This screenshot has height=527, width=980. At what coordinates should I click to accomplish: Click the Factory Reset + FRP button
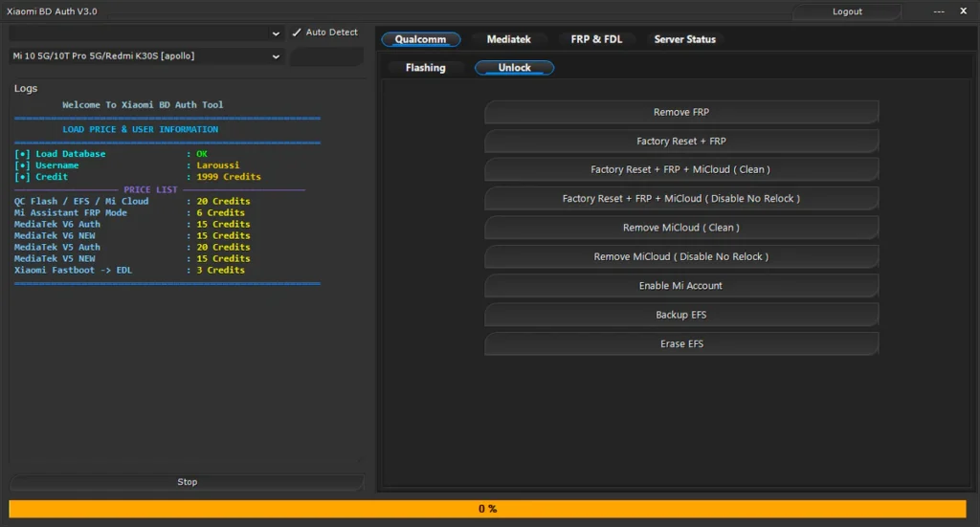681,142
